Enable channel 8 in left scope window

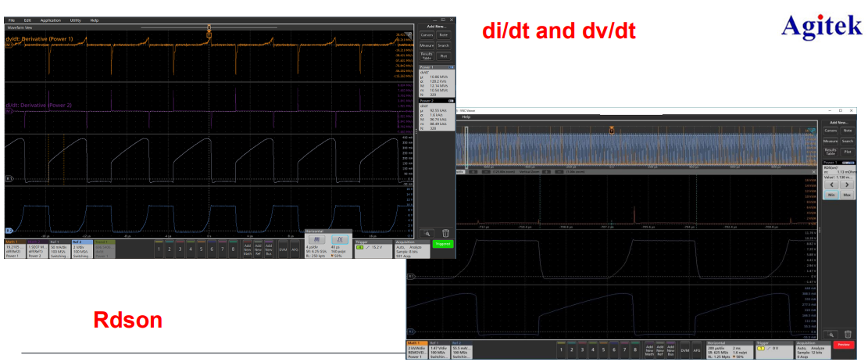point(233,249)
